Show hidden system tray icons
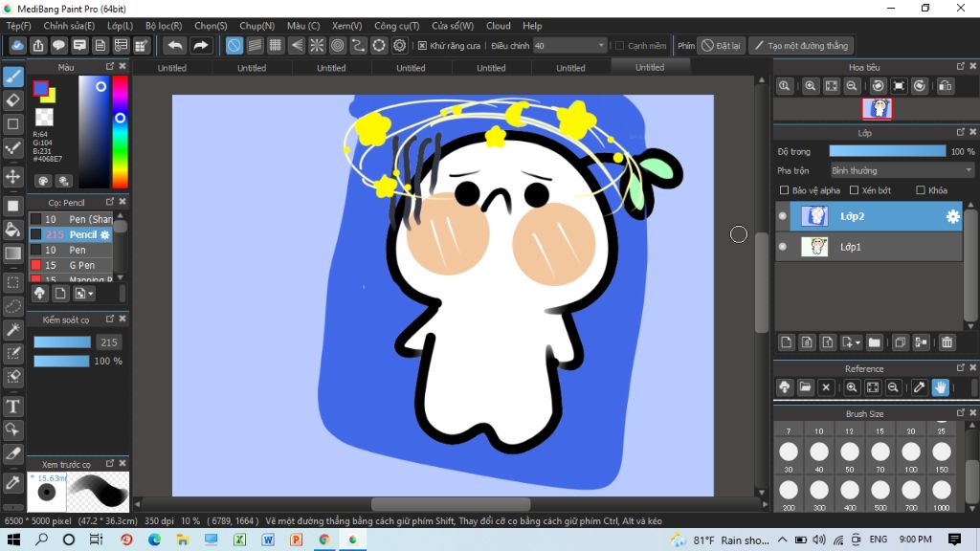Image resolution: width=980 pixels, height=551 pixels. point(782,540)
